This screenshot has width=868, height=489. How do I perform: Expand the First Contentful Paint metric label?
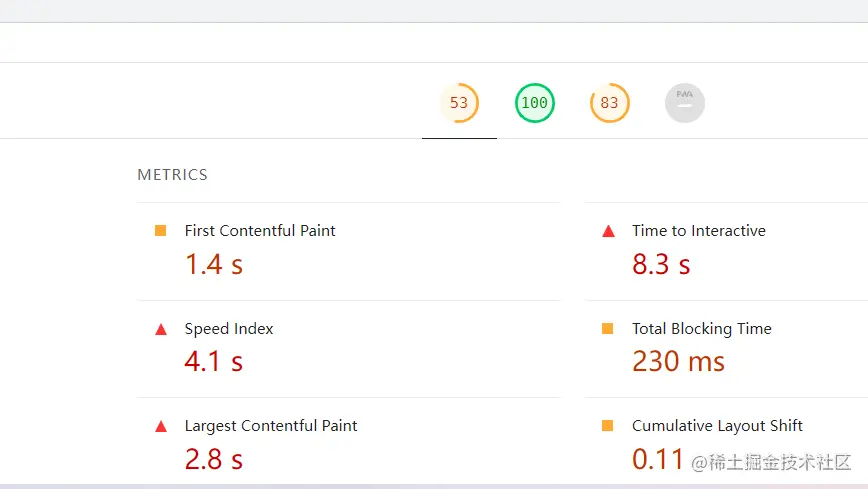point(260,231)
